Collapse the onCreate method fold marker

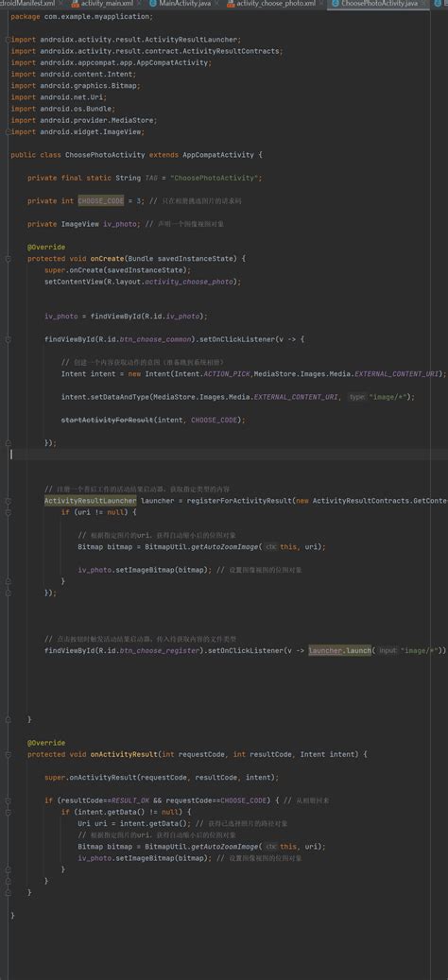pyautogui.click(x=9, y=258)
